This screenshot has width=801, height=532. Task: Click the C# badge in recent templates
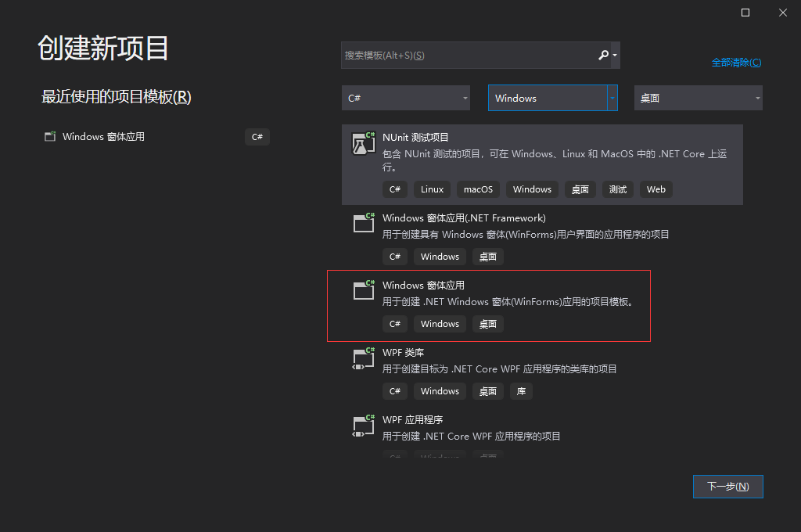tap(257, 137)
